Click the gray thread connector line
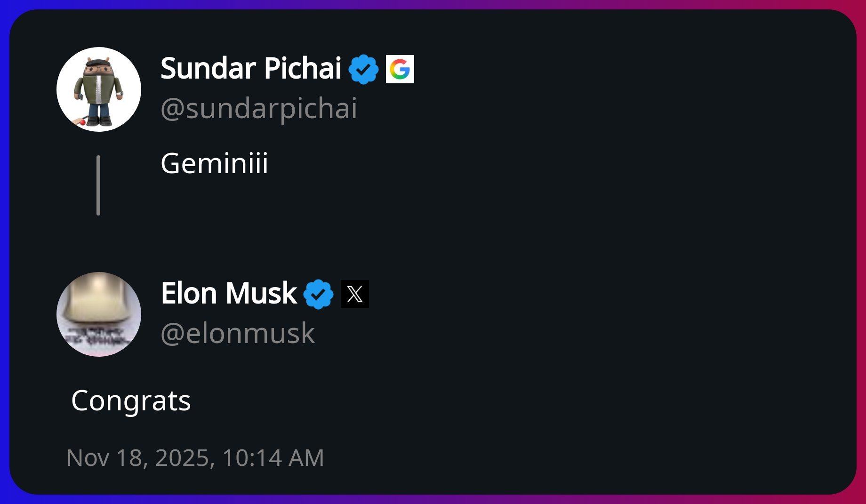Image resolution: width=866 pixels, height=504 pixels. (98, 185)
